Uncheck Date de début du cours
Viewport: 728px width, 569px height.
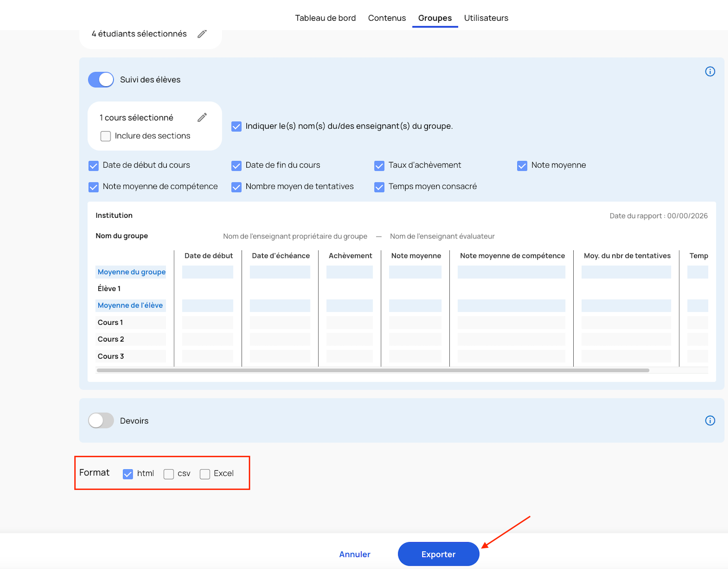coord(94,166)
